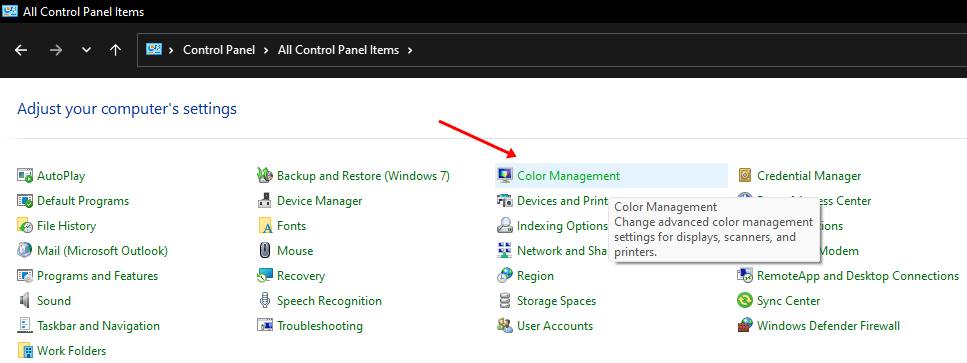Select All Control Panel Items breadcrumb
This screenshot has width=967, height=363.
339,50
